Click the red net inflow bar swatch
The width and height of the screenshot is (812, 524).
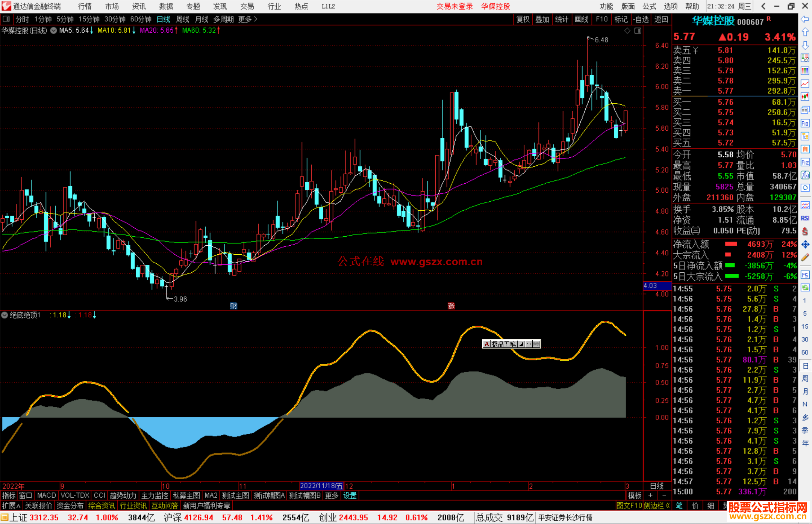click(731, 244)
